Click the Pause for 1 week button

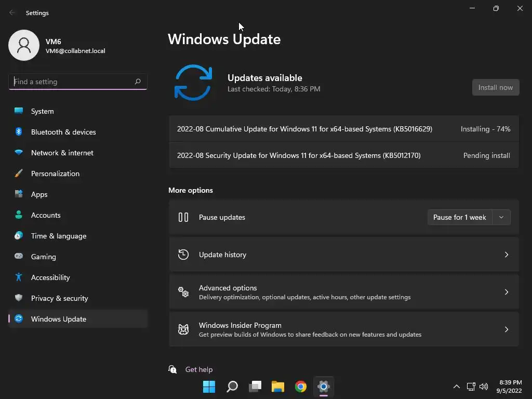coord(460,217)
